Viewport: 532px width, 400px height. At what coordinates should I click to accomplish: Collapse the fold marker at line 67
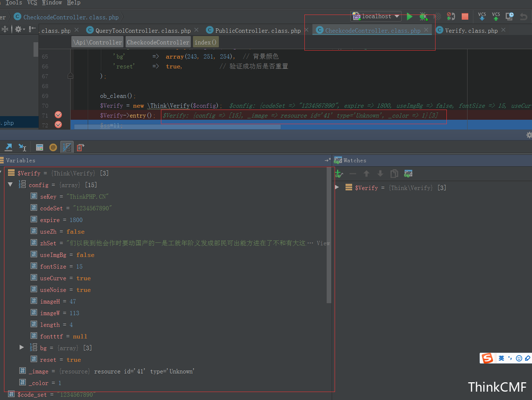pos(70,76)
